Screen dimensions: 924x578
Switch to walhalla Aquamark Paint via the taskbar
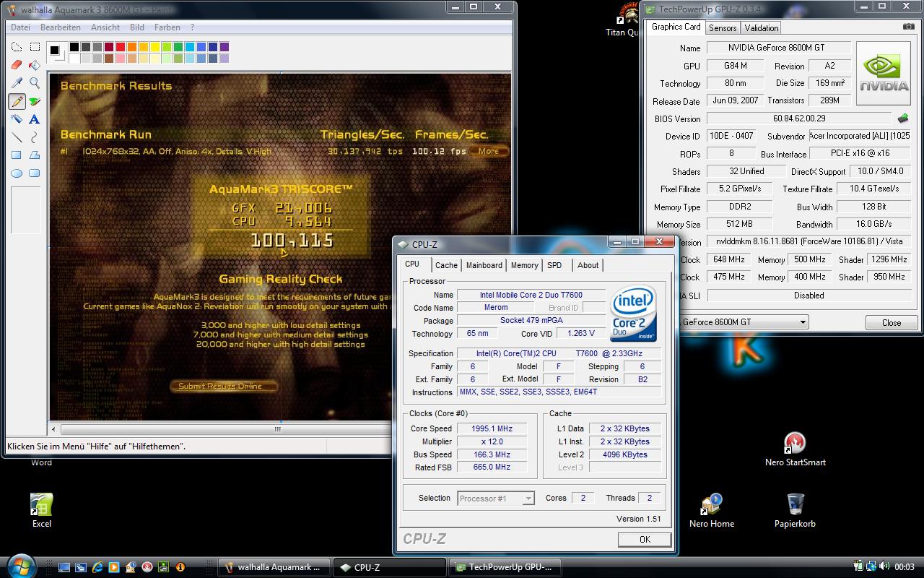click(x=274, y=567)
